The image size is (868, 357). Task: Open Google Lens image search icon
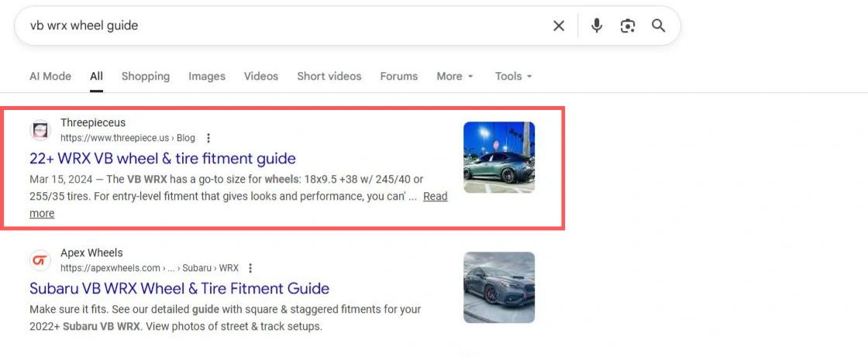point(627,26)
